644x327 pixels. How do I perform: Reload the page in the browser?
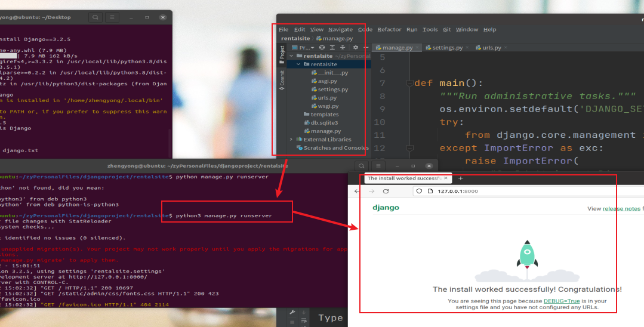click(x=386, y=192)
